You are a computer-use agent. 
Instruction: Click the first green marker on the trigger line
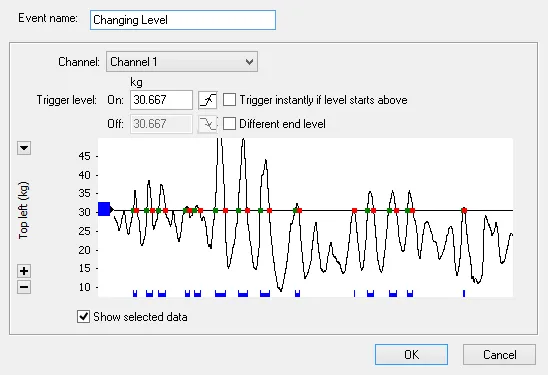[133, 210]
